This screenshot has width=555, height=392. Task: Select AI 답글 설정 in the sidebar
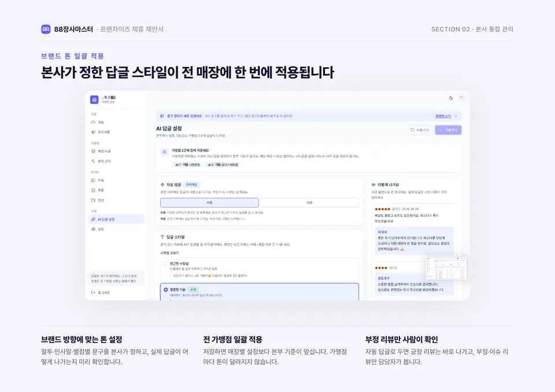coord(116,219)
